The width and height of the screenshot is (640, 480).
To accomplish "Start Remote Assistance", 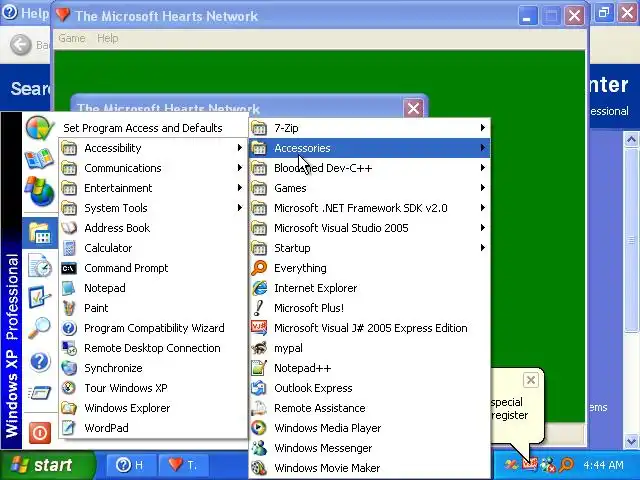I will 369,408.
